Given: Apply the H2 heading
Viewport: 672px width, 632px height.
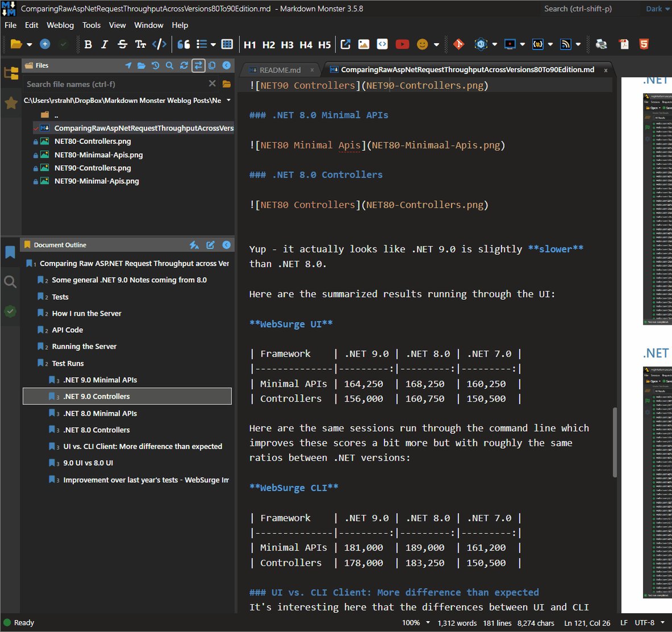Looking at the screenshot, I should [x=269, y=44].
